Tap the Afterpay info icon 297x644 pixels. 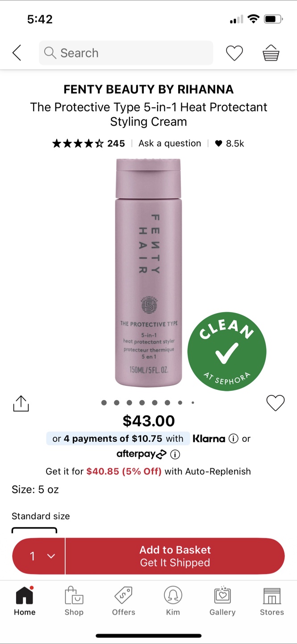coord(175,454)
